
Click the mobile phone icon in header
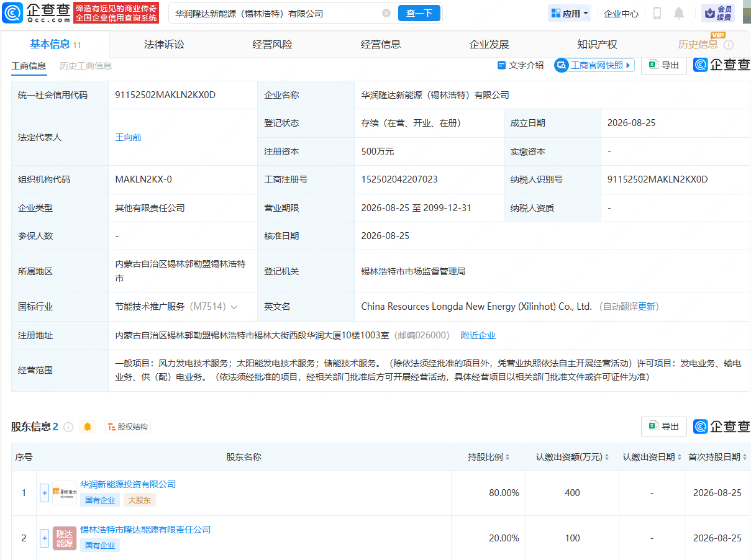(x=657, y=13)
